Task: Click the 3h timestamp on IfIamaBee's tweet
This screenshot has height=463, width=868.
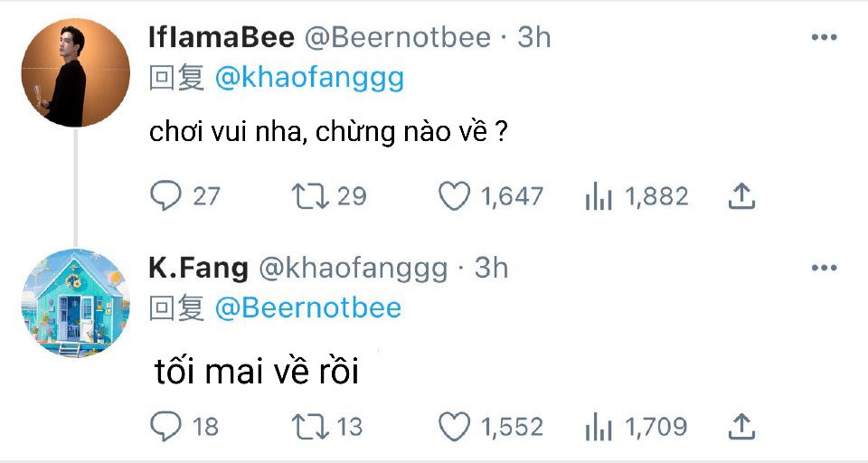Action: (533, 37)
